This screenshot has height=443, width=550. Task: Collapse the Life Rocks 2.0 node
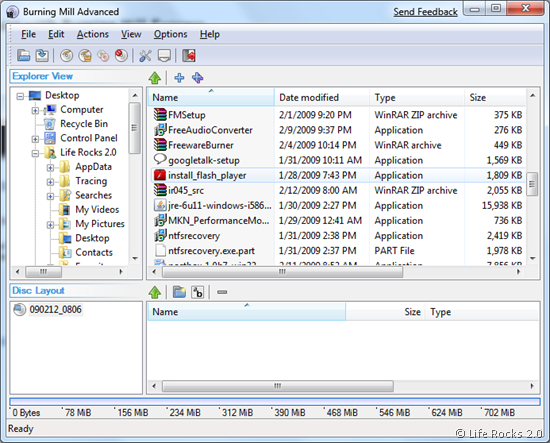[x=35, y=153]
